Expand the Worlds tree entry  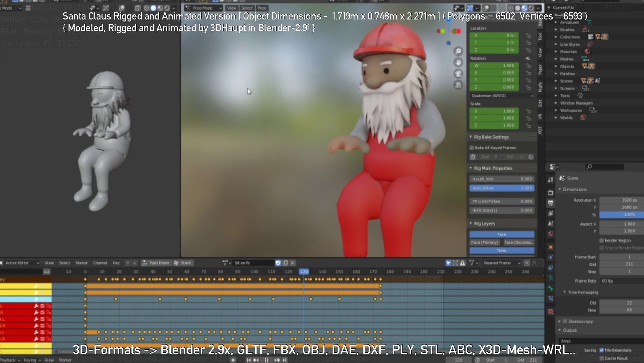click(x=556, y=118)
